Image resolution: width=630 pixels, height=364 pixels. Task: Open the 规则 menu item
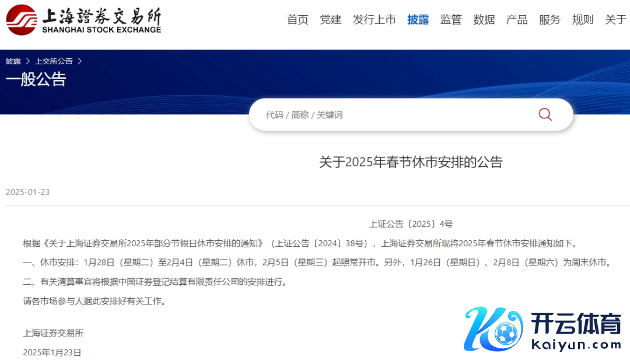pos(583,20)
